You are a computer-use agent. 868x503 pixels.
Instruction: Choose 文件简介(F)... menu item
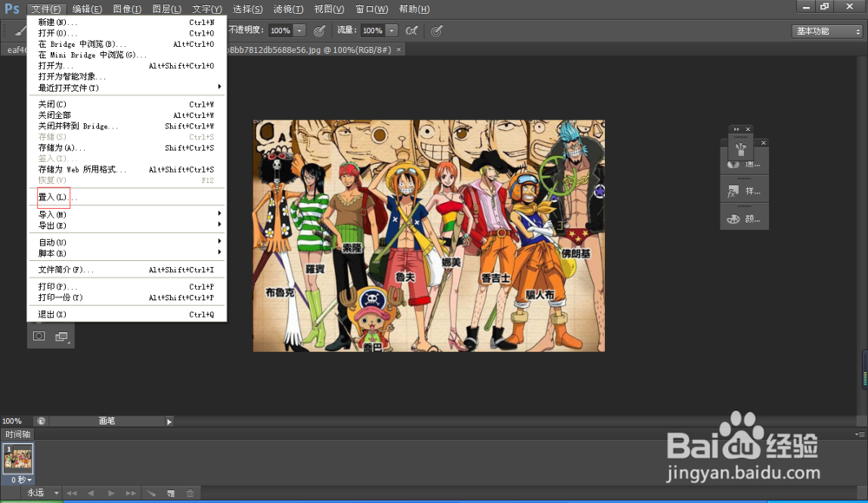[x=127, y=270]
